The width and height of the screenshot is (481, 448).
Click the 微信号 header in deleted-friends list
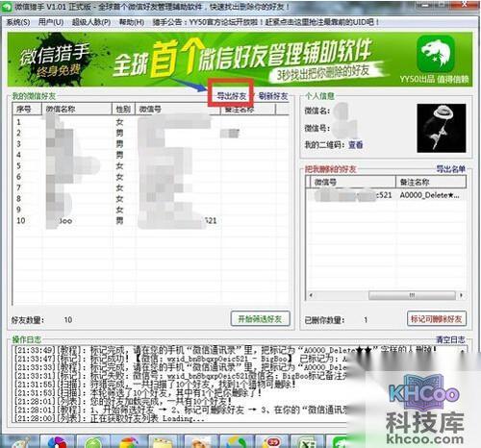(353, 183)
